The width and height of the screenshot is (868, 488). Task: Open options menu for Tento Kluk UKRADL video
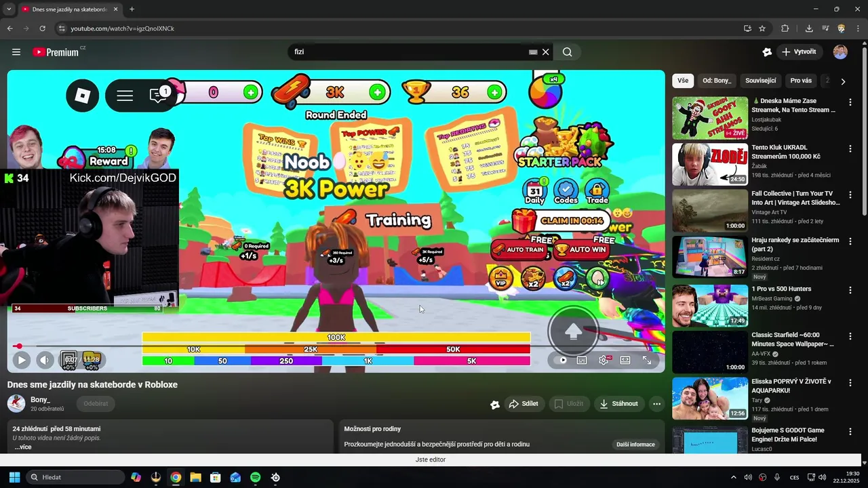point(850,148)
